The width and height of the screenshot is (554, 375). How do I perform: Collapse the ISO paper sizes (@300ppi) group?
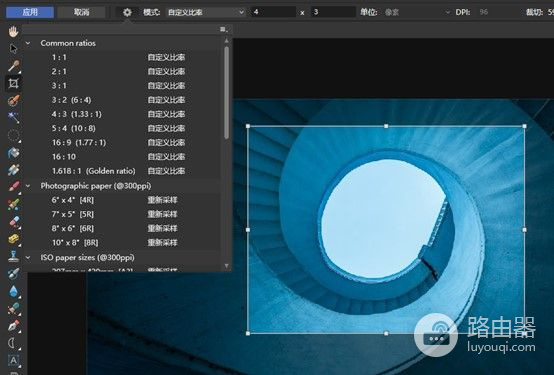point(28,258)
